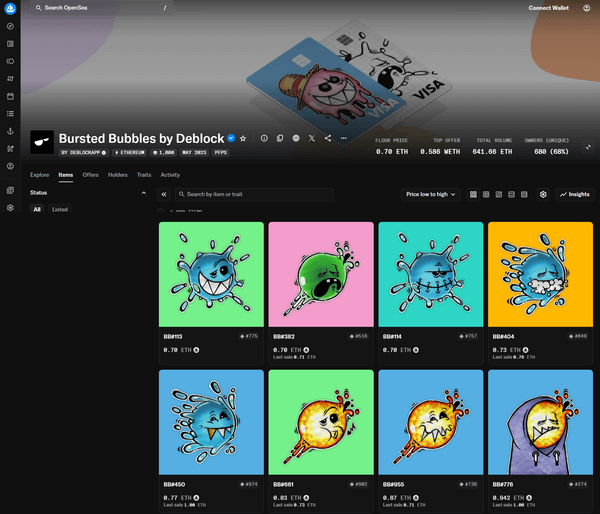Click the star to favorite this collection

coord(243,138)
